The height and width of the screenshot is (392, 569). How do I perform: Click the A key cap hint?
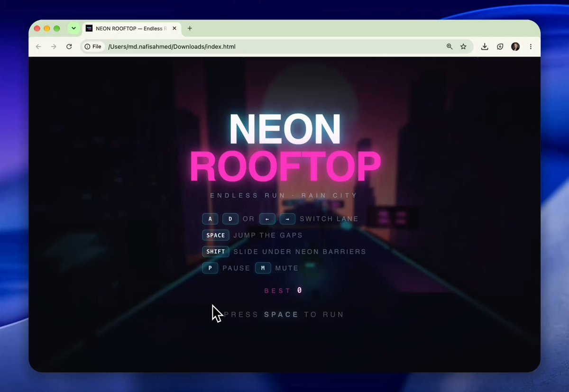[x=210, y=219]
